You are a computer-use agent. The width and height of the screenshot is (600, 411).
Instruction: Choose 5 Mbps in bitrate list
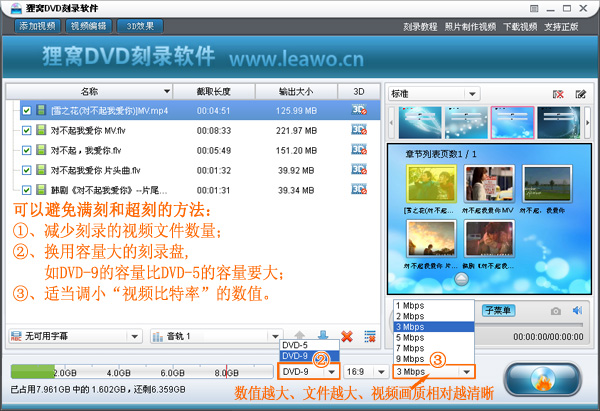point(434,338)
